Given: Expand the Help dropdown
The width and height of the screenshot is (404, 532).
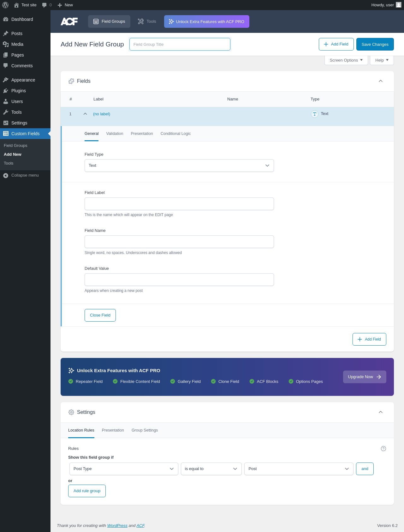Looking at the screenshot, I should click(382, 60).
